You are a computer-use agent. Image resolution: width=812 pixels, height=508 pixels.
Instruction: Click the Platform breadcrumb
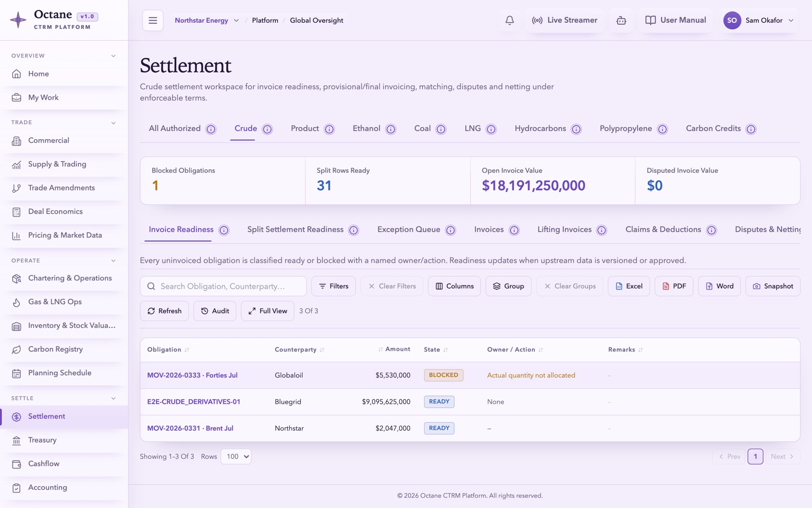click(x=265, y=20)
